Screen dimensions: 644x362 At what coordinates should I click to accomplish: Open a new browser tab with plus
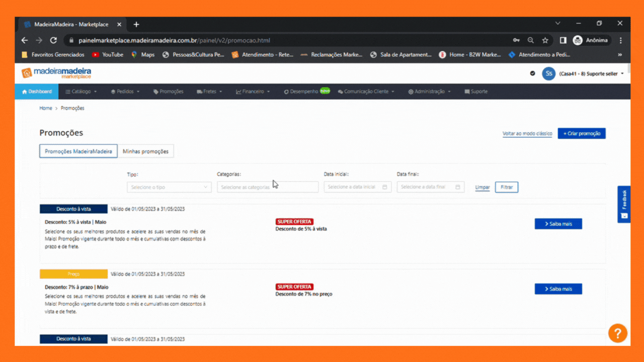136,24
